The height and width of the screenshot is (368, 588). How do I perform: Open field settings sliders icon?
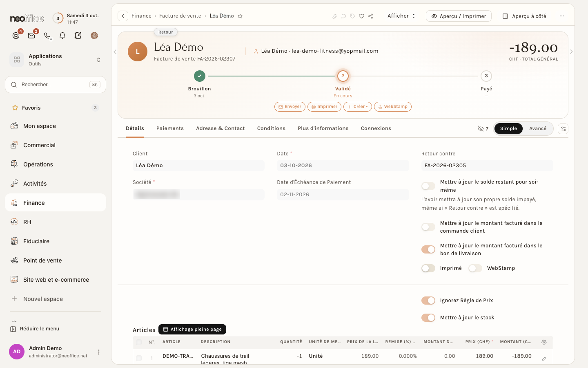tap(563, 129)
